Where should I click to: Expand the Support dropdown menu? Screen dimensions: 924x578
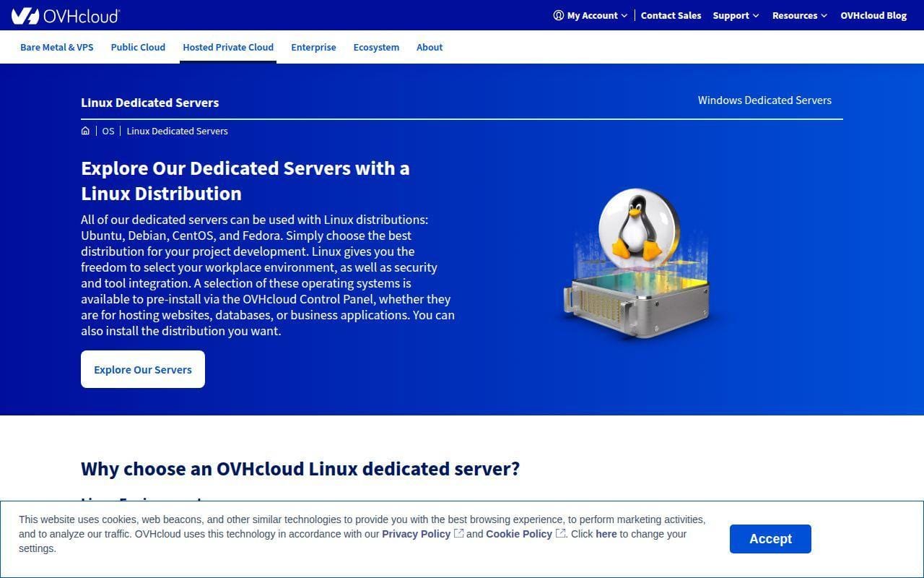click(736, 15)
